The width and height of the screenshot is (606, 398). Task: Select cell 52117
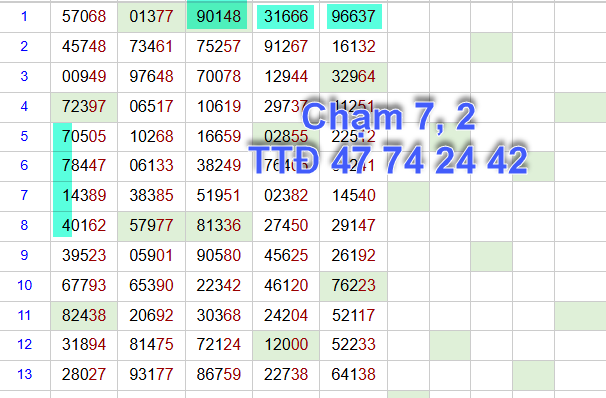[354, 316]
